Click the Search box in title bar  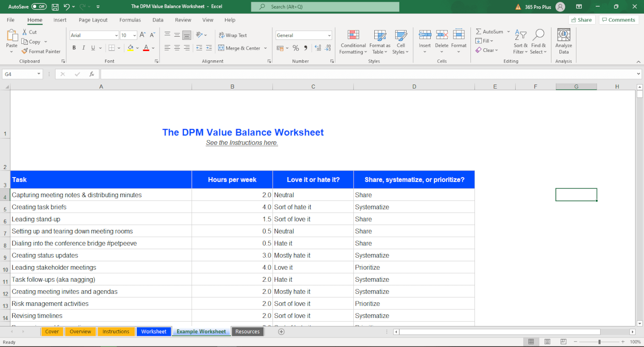coord(325,7)
